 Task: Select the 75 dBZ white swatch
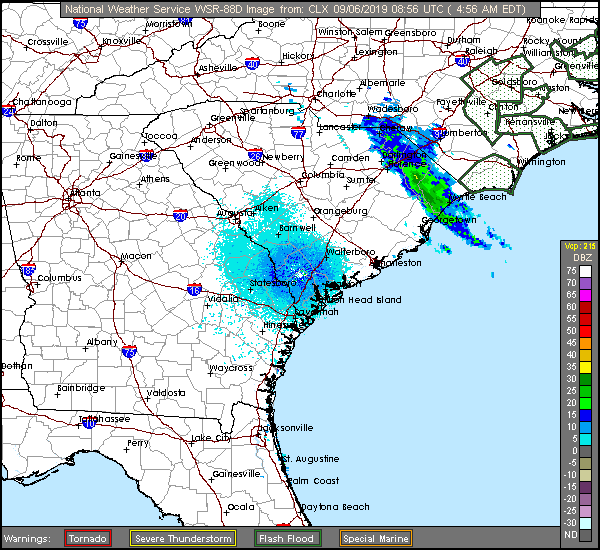(585, 271)
